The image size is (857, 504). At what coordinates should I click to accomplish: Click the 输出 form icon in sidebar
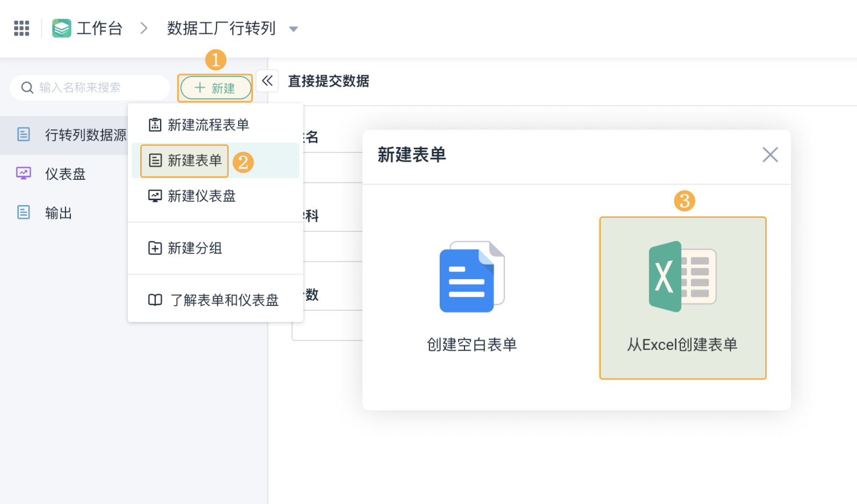pos(24,213)
